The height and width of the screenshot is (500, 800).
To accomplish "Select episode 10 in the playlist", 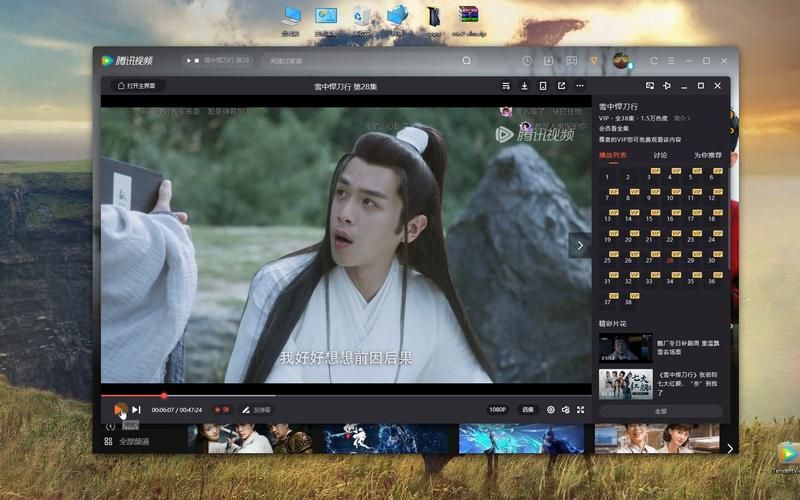I will point(670,197).
